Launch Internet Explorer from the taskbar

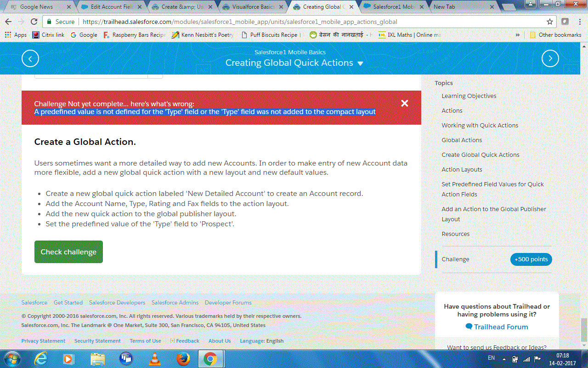pyautogui.click(x=40, y=359)
